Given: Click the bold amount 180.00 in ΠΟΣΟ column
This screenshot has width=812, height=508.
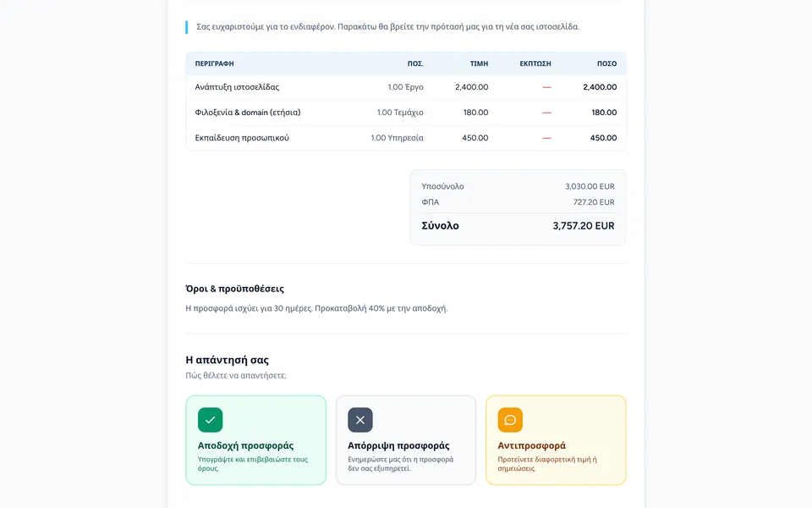Looking at the screenshot, I should click(604, 113).
